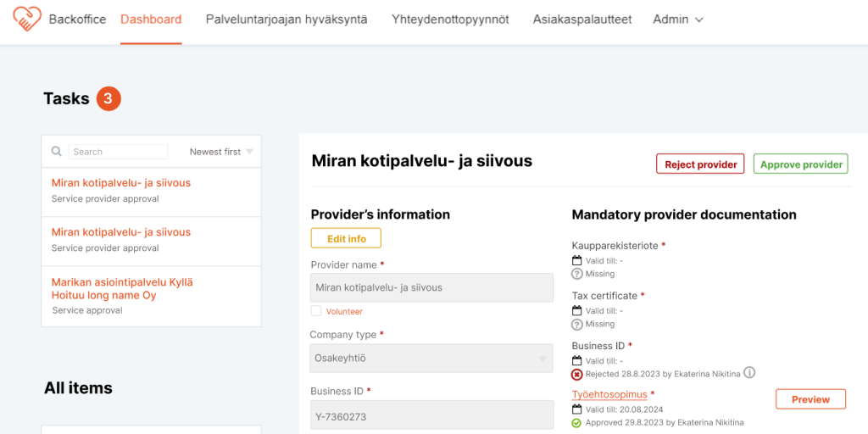The height and width of the screenshot is (434, 868).
Task: Click the task Search input field
Action: [118, 152]
